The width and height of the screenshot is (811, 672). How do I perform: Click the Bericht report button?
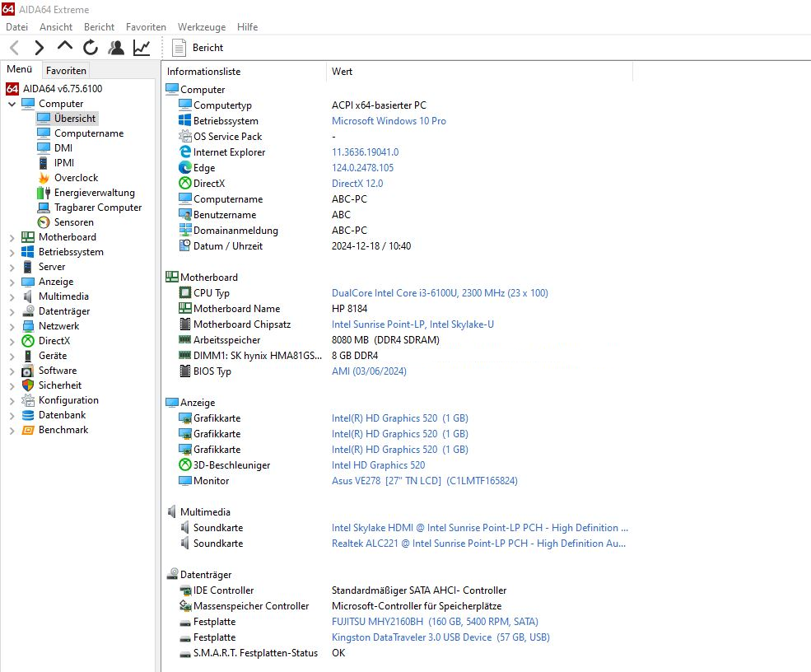(198, 48)
